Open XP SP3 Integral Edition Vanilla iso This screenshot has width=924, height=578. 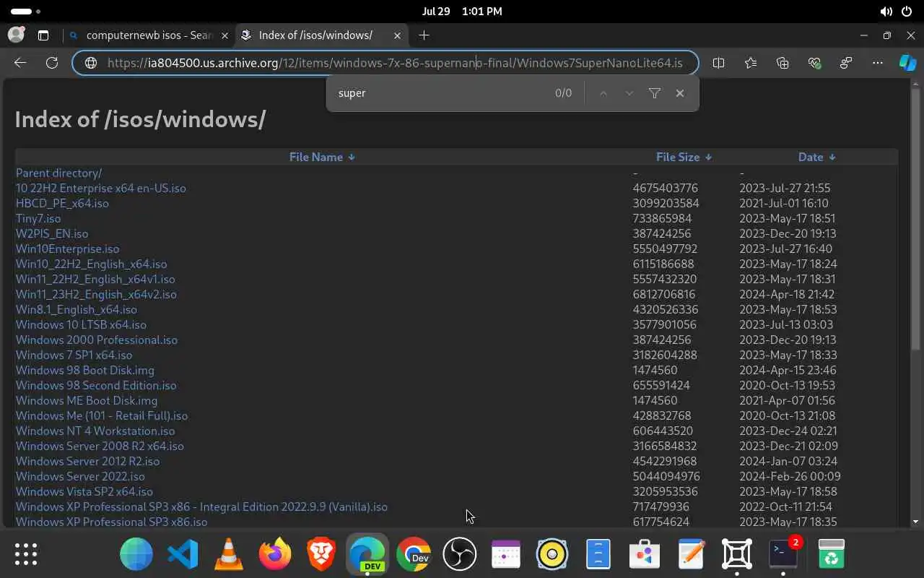tap(202, 506)
